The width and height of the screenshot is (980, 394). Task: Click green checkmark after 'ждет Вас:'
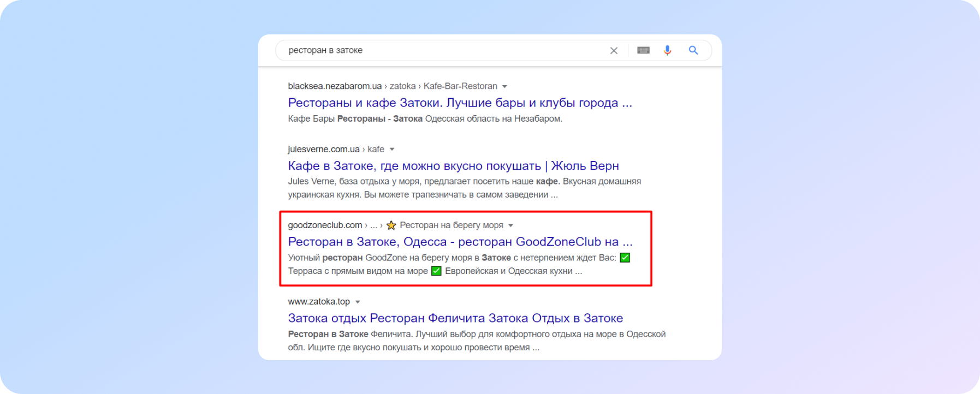tap(625, 258)
